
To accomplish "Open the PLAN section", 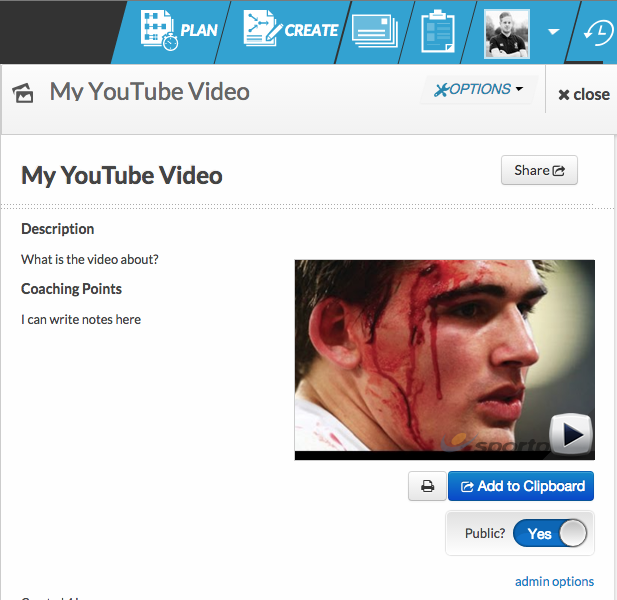I will (x=179, y=31).
